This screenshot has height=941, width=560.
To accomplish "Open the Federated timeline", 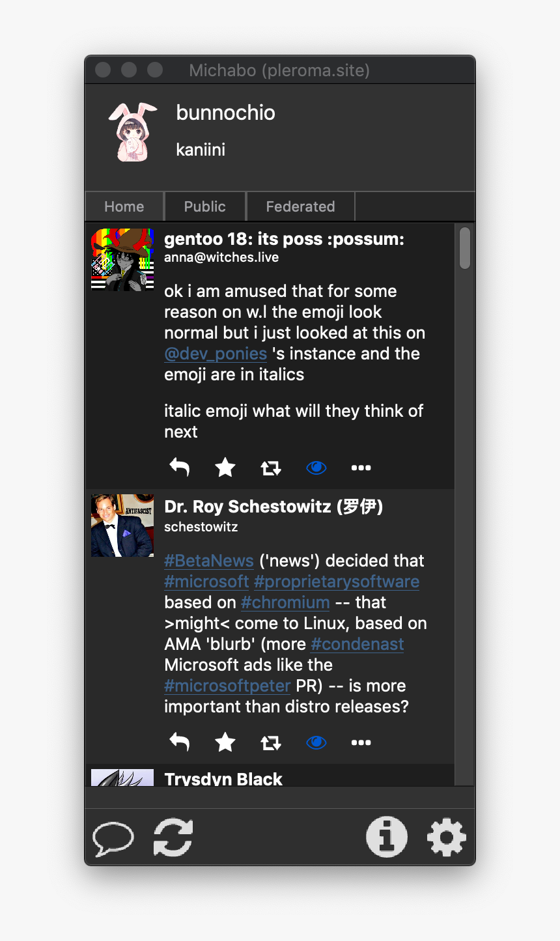I will [x=300, y=206].
